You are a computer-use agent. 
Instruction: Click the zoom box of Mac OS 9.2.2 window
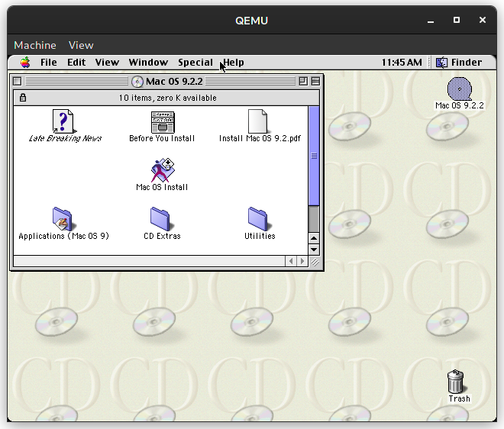point(303,82)
